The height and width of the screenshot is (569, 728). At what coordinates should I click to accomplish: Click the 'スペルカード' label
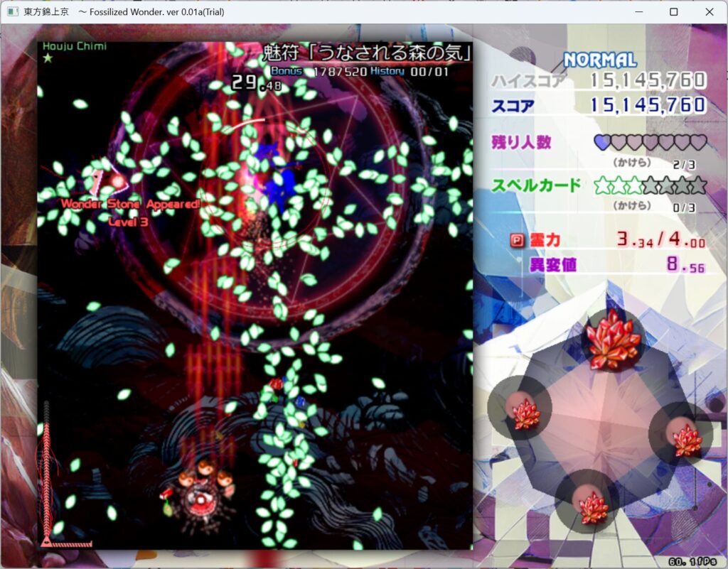coord(536,185)
